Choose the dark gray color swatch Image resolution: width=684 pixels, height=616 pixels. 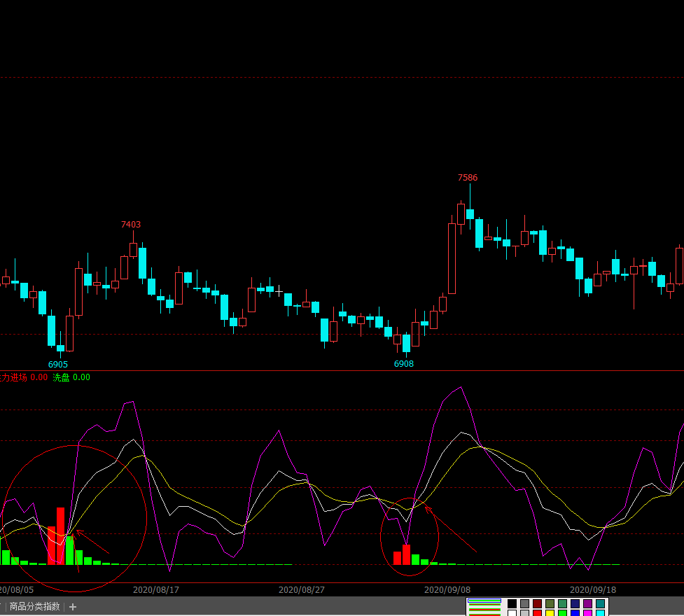(x=525, y=603)
